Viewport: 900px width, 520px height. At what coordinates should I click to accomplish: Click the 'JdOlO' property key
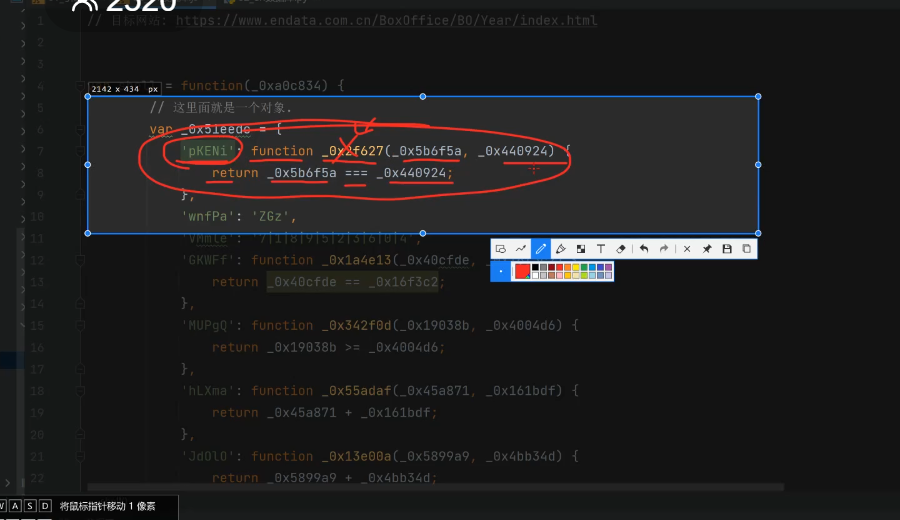pos(207,456)
